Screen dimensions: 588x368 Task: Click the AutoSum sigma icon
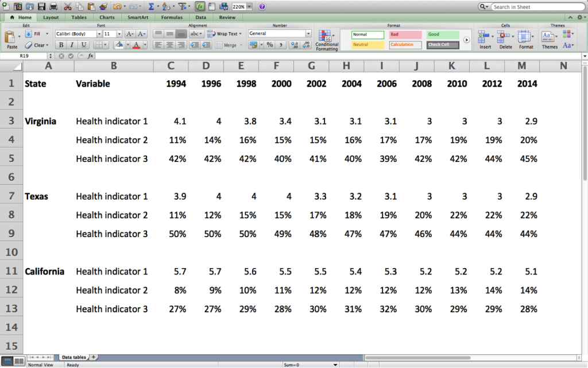pos(151,6)
